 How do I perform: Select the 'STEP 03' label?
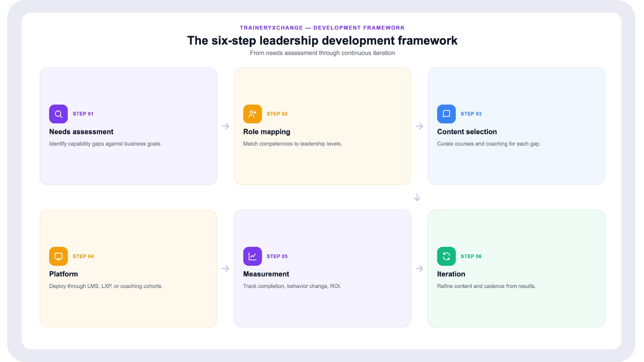[471, 114]
